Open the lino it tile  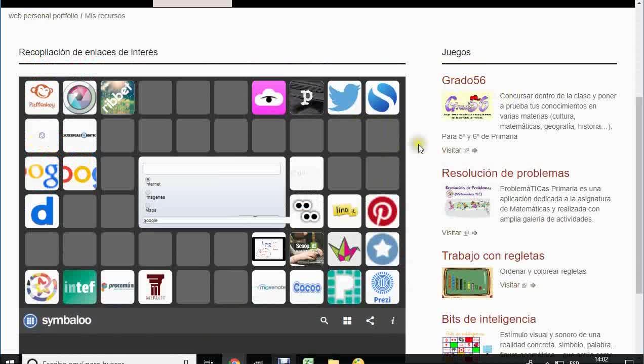pos(344,211)
